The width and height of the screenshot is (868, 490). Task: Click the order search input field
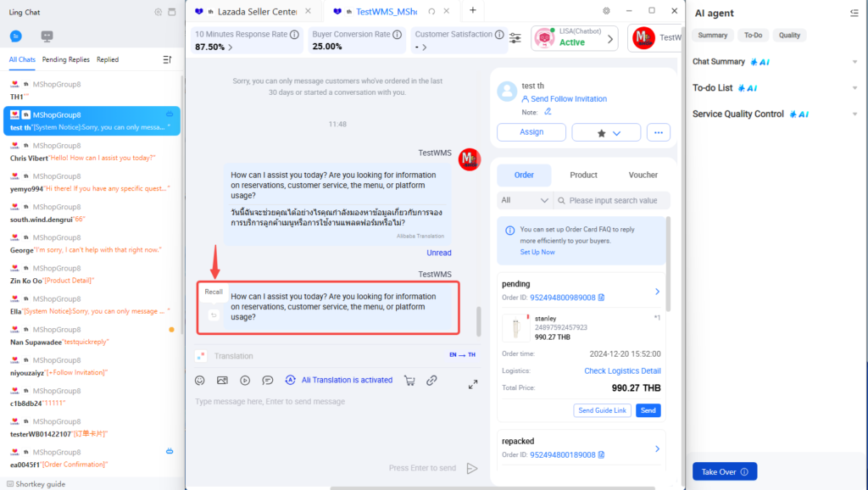coord(612,200)
